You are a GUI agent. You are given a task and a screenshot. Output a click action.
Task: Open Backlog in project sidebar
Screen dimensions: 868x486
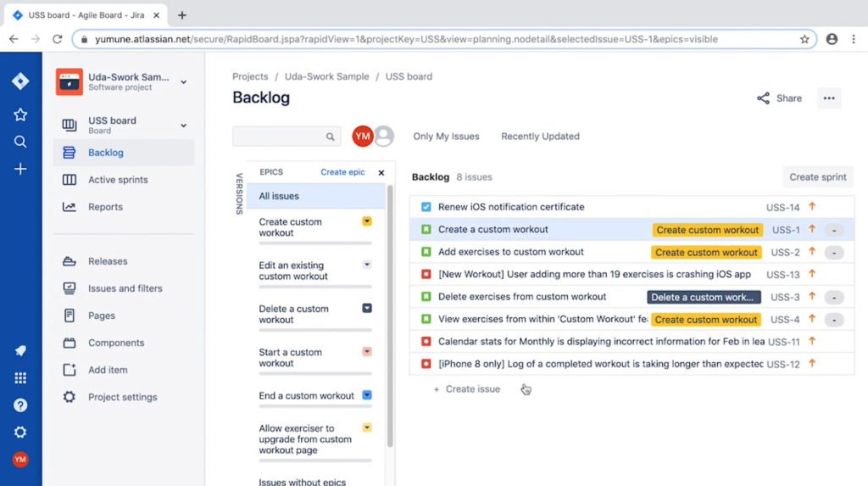coord(124,153)
